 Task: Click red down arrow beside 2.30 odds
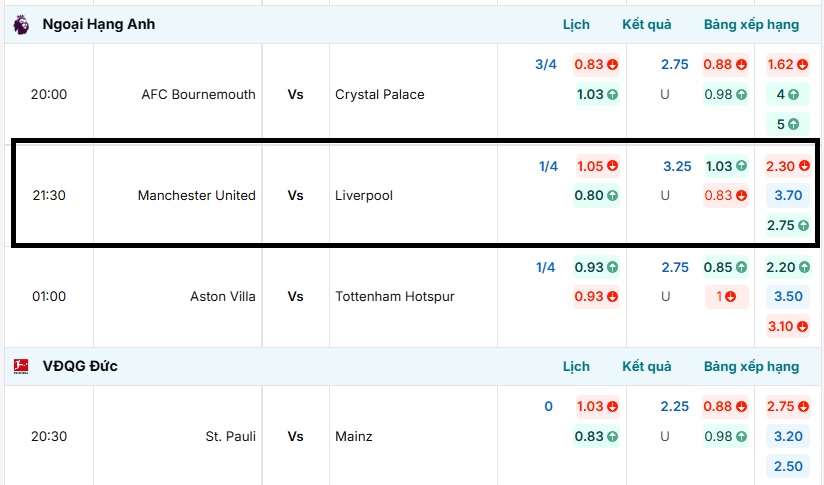coord(803,166)
